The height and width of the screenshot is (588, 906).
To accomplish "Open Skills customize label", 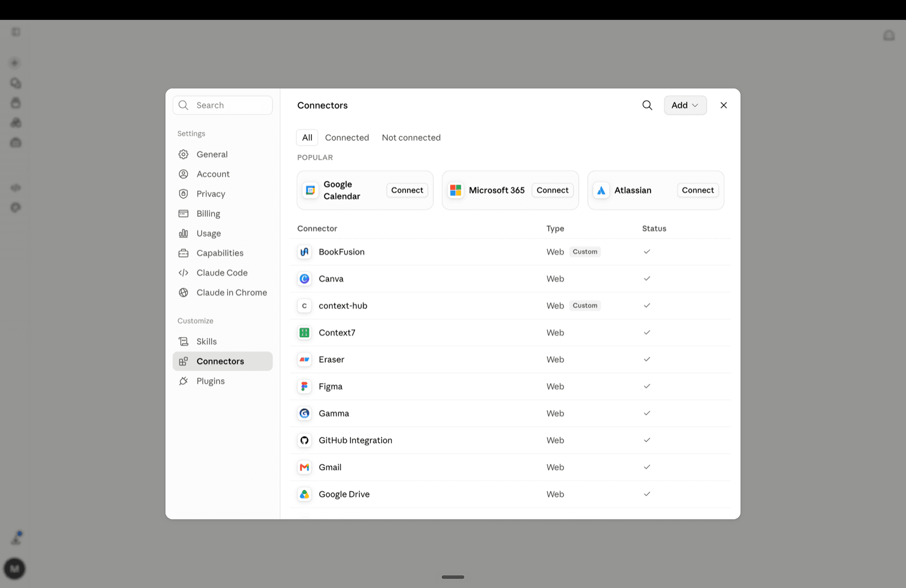I will [207, 341].
